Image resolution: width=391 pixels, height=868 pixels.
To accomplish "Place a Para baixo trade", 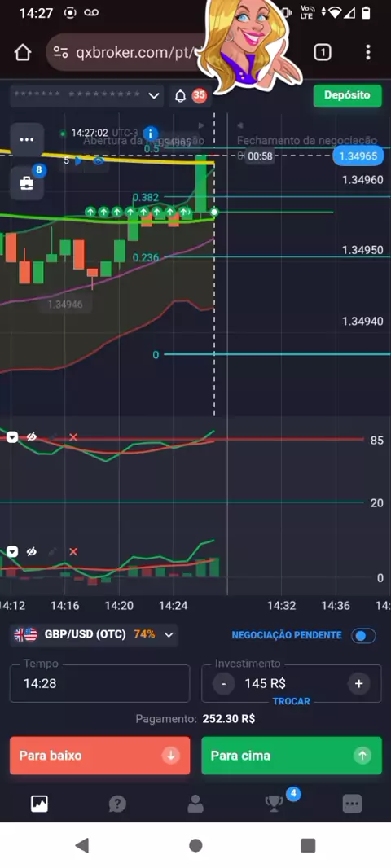I will 99,755.
